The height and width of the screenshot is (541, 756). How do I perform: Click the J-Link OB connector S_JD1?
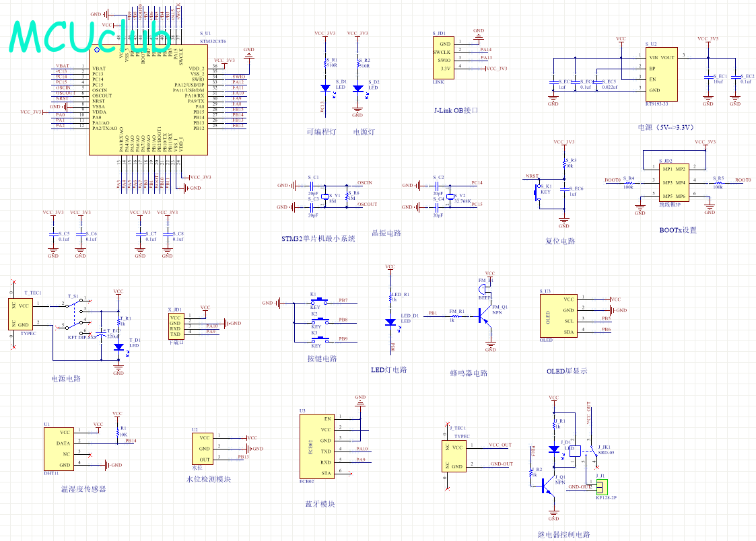click(444, 58)
